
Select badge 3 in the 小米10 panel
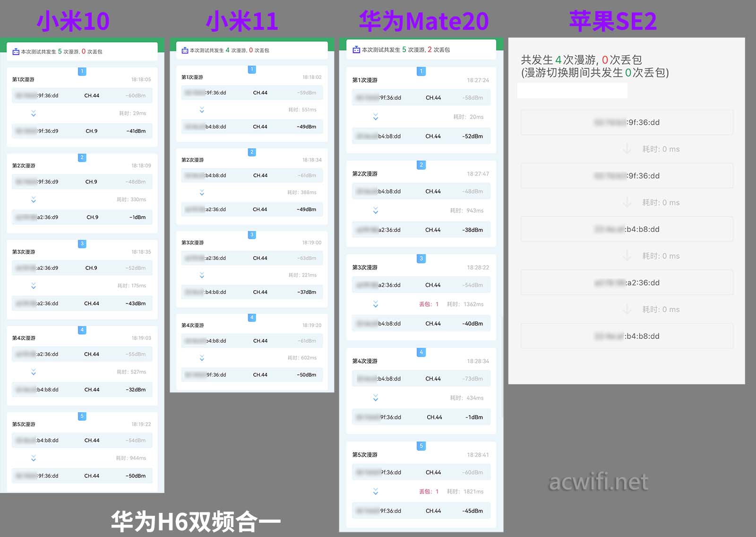click(x=82, y=243)
